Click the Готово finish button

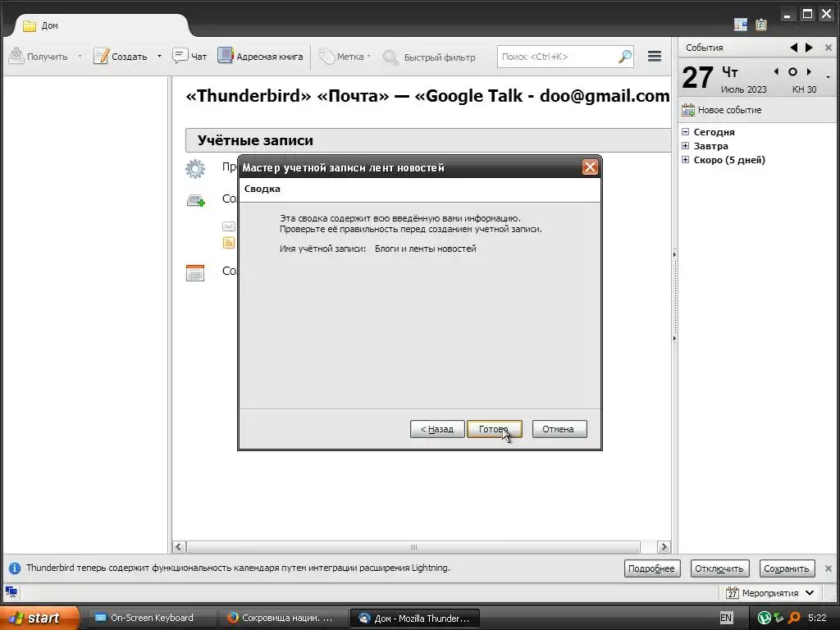click(x=494, y=429)
